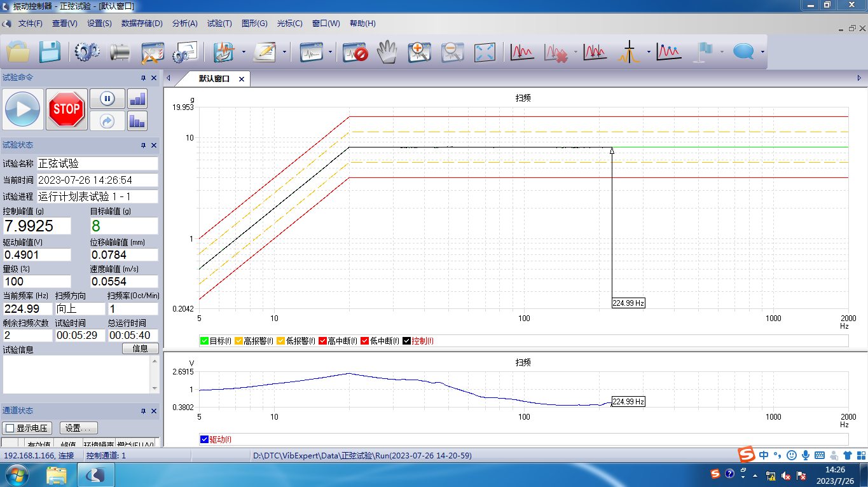Click the ascending bars level-up icon
Screen dimensions: 868x487
137,99
